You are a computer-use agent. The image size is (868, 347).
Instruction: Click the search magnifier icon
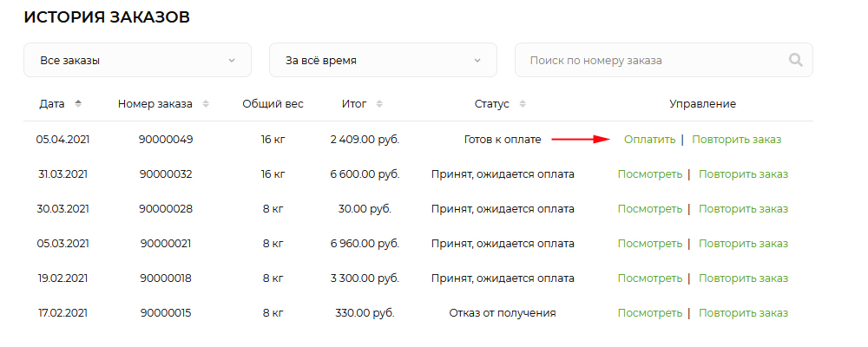(795, 61)
